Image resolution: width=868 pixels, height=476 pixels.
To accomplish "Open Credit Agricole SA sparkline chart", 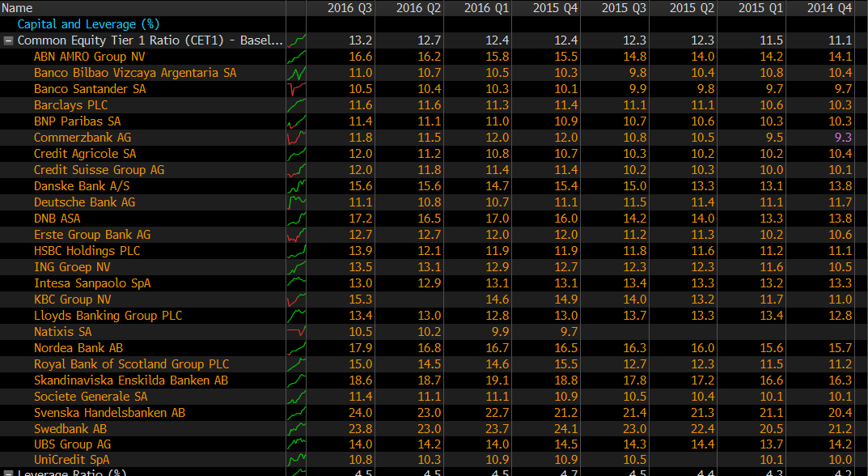I will pyautogui.click(x=296, y=154).
